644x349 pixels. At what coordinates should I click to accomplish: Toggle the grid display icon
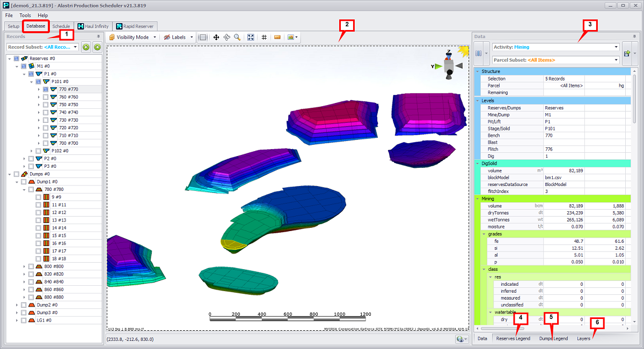pos(264,38)
